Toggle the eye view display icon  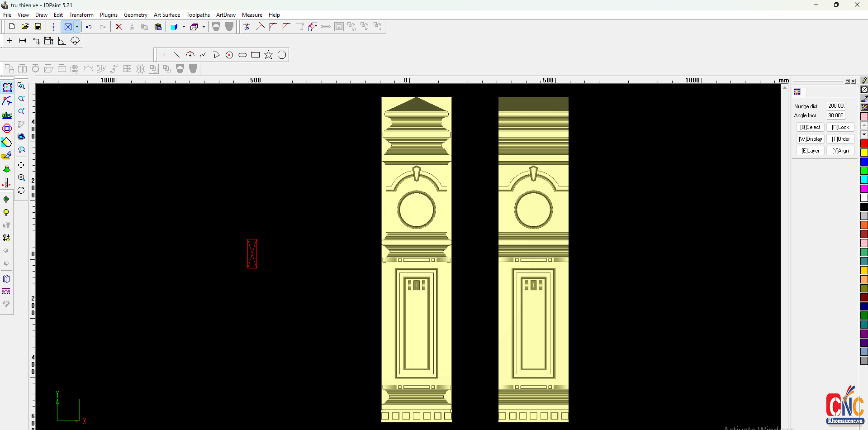coord(21,137)
